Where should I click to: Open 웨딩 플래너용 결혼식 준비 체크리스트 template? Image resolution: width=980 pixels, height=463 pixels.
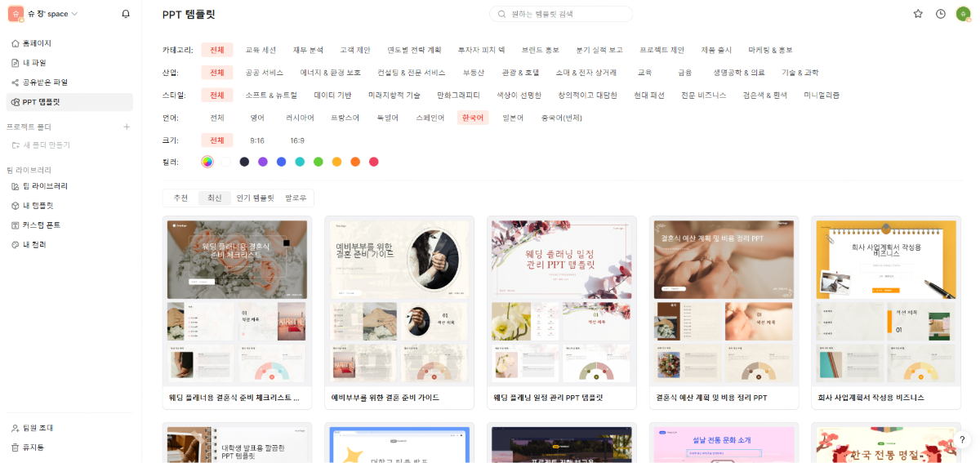(x=237, y=313)
